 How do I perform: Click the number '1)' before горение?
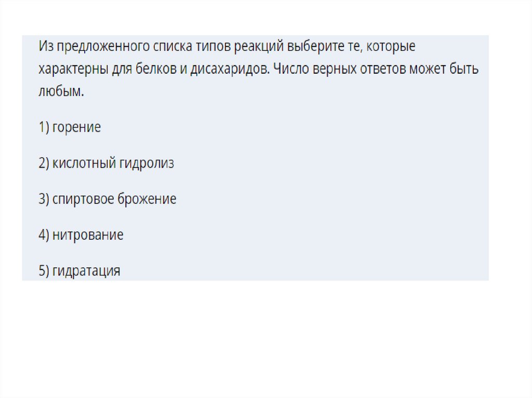44,128
